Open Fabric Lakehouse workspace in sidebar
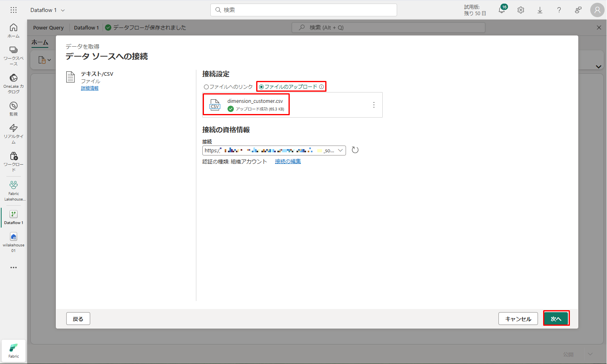This screenshot has height=364, width=607. click(x=14, y=191)
